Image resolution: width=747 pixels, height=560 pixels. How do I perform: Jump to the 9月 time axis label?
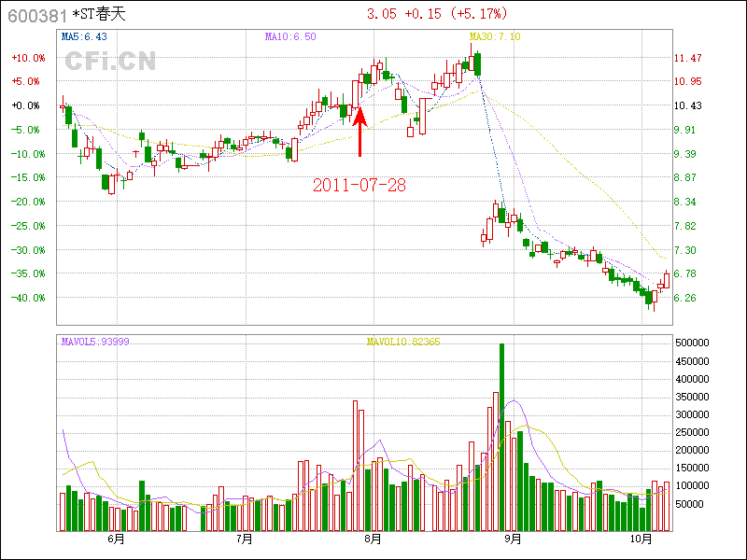(x=512, y=539)
